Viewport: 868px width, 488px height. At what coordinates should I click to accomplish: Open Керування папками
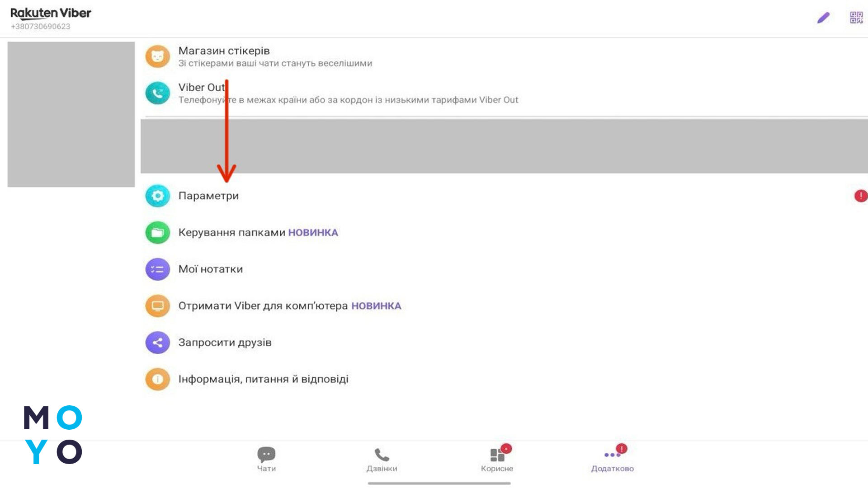(x=504, y=232)
